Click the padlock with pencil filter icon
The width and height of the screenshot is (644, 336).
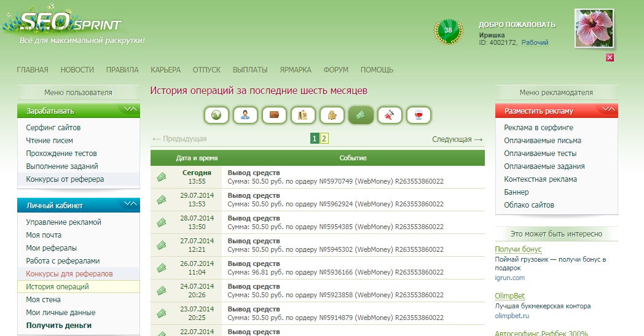tap(332, 115)
